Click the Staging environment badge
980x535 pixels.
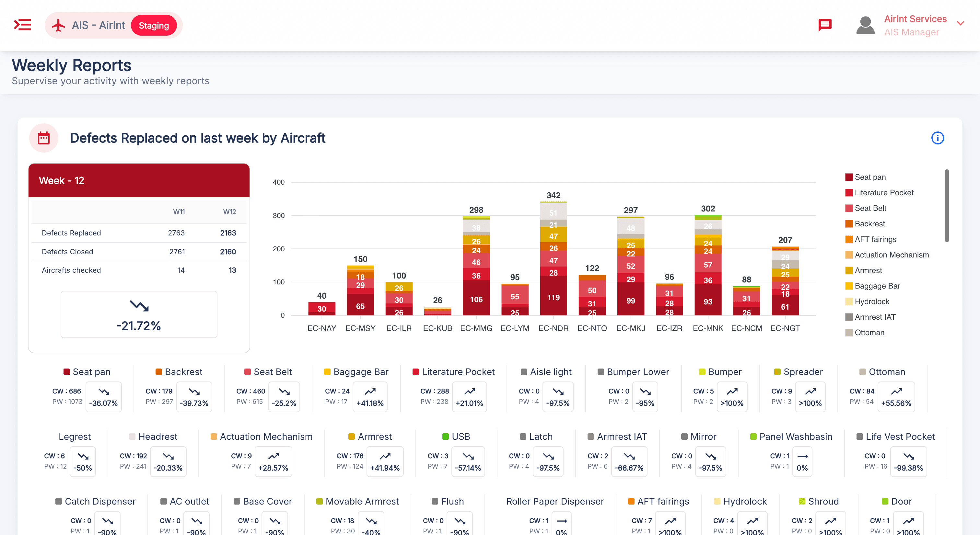154,26
